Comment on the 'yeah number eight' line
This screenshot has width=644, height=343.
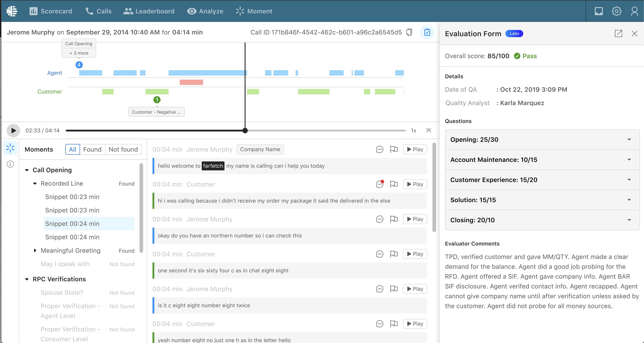(379, 324)
